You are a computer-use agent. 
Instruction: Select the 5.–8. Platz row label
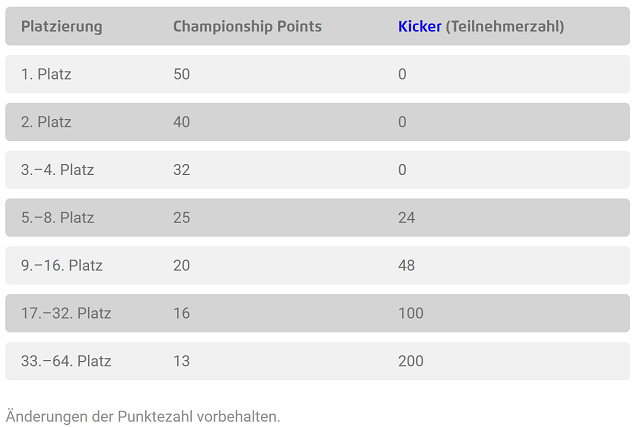click(58, 218)
